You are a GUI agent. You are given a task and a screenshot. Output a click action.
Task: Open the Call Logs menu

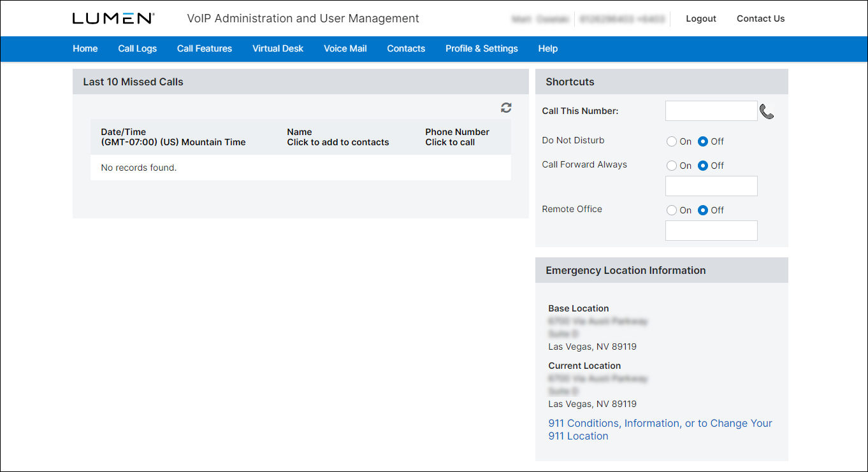coord(137,48)
